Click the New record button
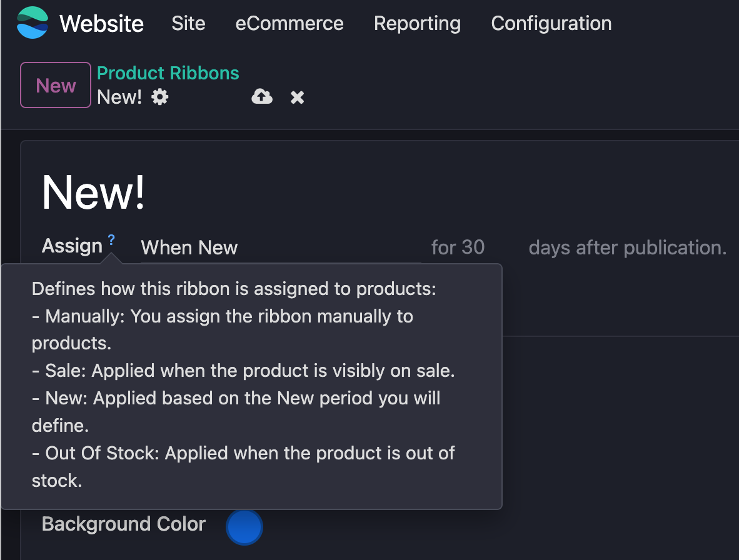739x560 pixels. click(56, 85)
